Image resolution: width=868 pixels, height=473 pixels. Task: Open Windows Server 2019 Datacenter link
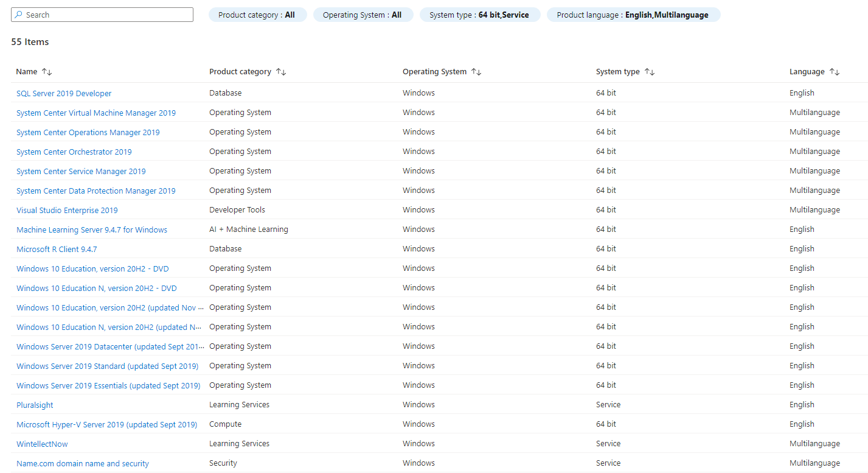pyautogui.click(x=110, y=346)
